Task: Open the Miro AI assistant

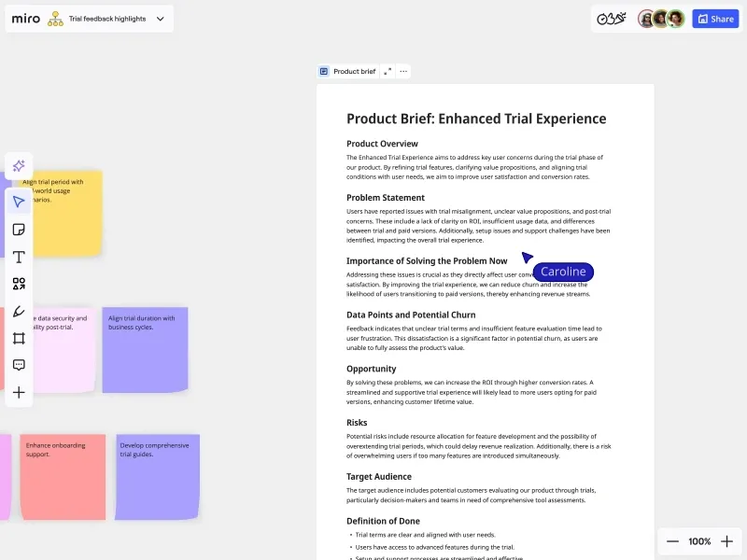Action: 19,165
